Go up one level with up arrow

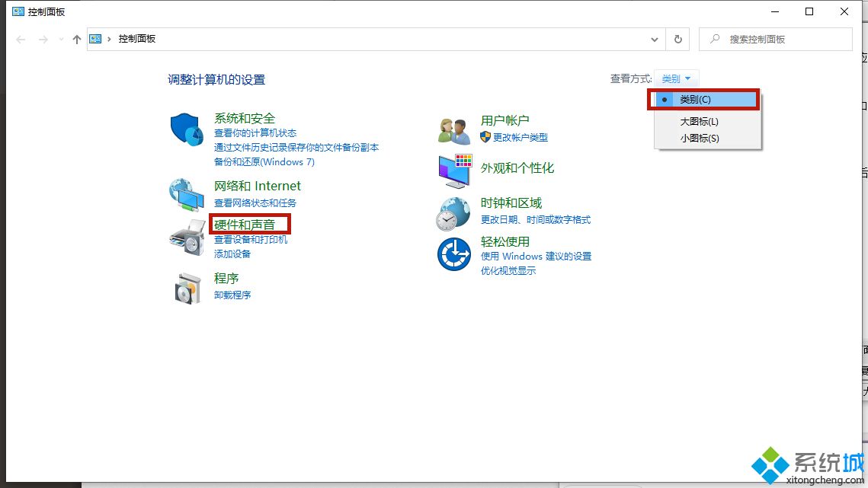pos(76,40)
